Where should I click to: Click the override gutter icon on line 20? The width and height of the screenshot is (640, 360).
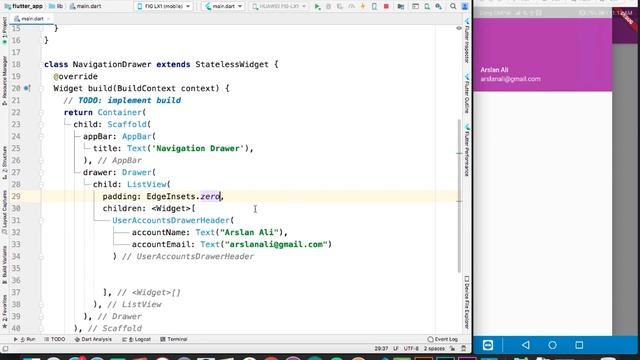(x=27, y=88)
